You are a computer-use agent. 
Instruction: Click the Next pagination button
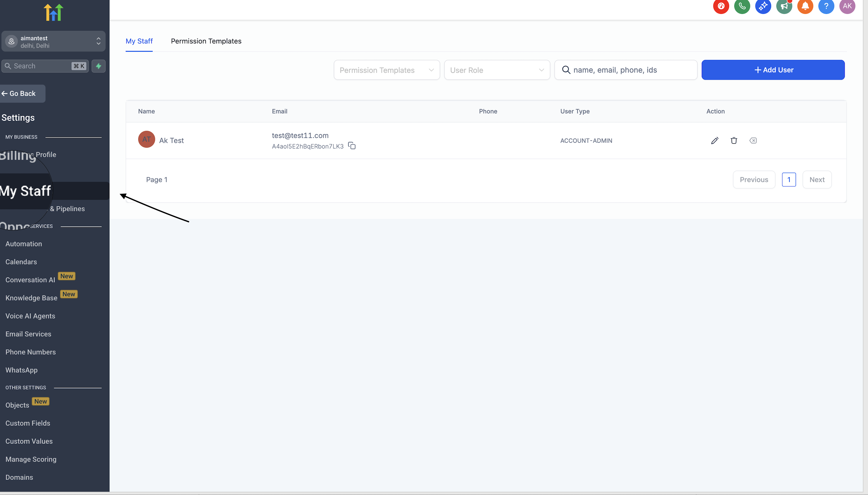[817, 180]
